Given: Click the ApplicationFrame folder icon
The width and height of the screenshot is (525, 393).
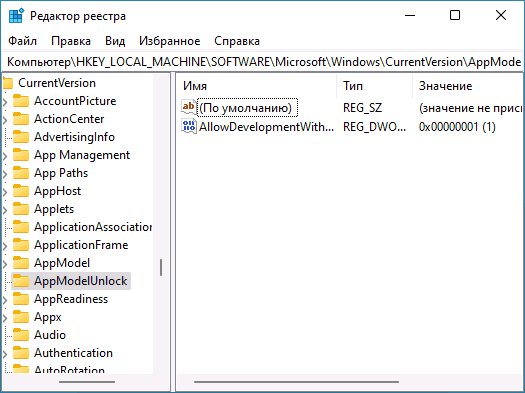Looking at the screenshot, I should pyautogui.click(x=21, y=245).
